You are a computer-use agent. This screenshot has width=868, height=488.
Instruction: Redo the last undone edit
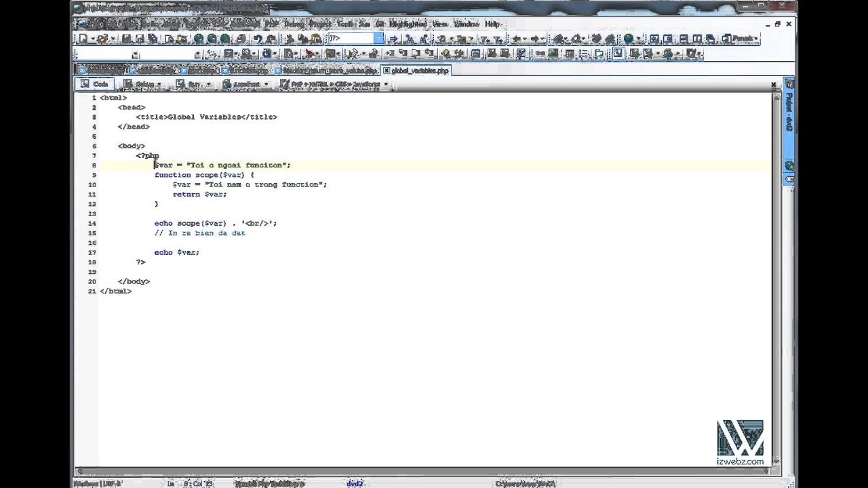[271, 39]
